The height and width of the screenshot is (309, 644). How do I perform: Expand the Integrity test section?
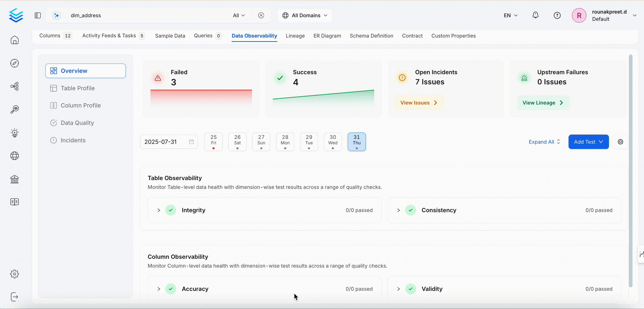[159, 210]
